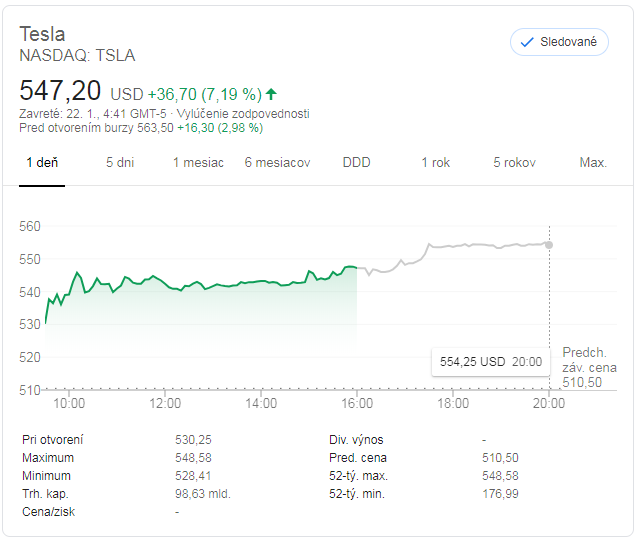
Task: Click the 98,63 mld. market cap value
Action: tap(203, 494)
